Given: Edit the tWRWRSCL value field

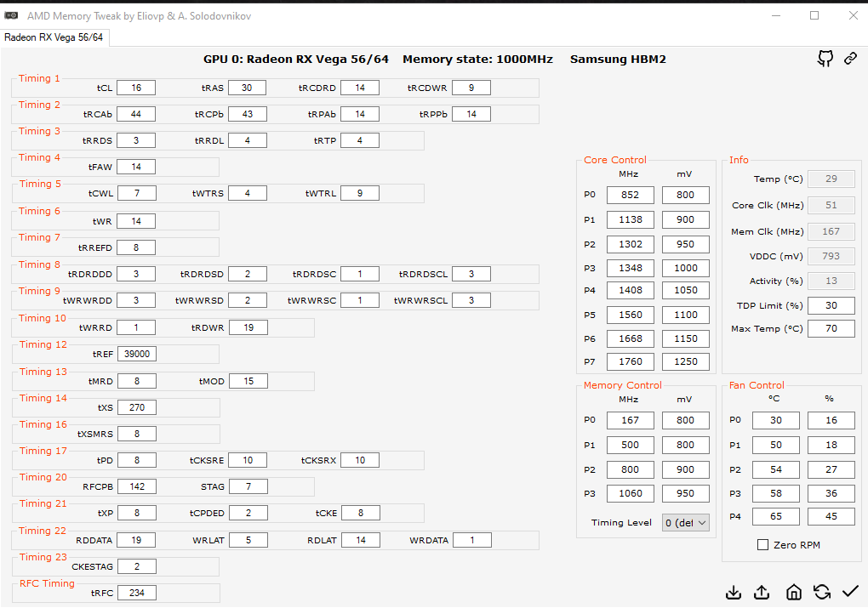Looking at the screenshot, I should pyautogui.click(x=471, y=300).
